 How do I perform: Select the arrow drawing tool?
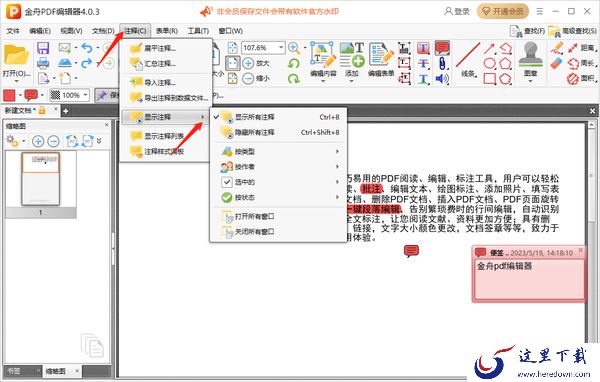point(489,48)
